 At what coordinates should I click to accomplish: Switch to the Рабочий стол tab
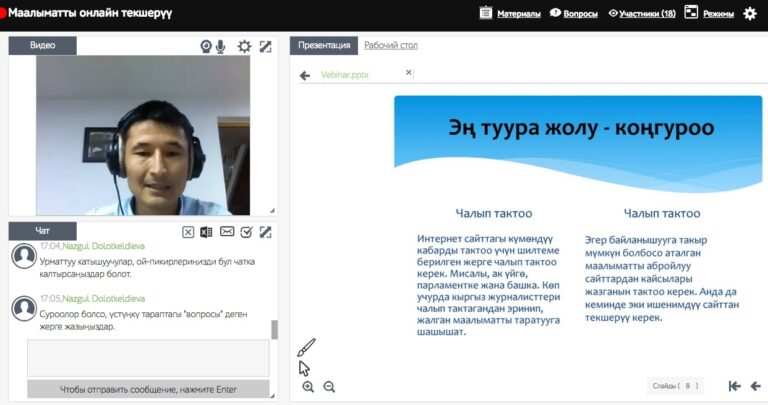click(391, 45)
